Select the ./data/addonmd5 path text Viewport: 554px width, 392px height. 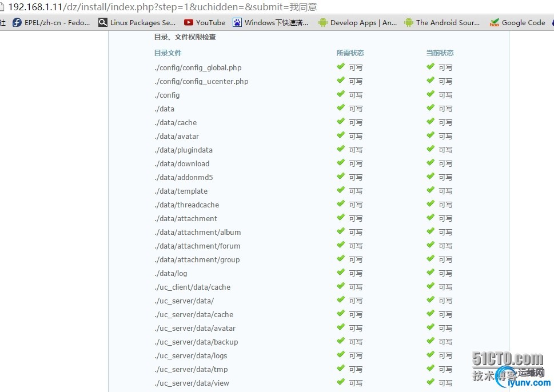tap(184, 177)
